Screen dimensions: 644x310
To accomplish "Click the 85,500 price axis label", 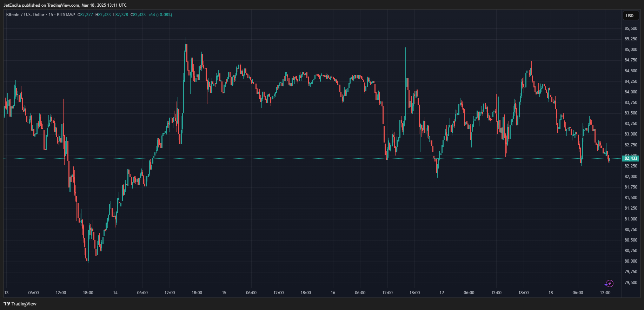I will pos(631,28).
